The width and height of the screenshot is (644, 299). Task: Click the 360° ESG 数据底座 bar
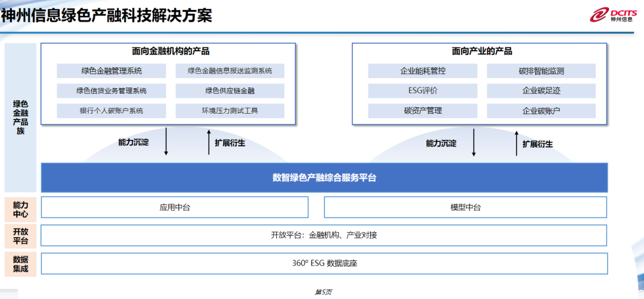click(324, 263)
